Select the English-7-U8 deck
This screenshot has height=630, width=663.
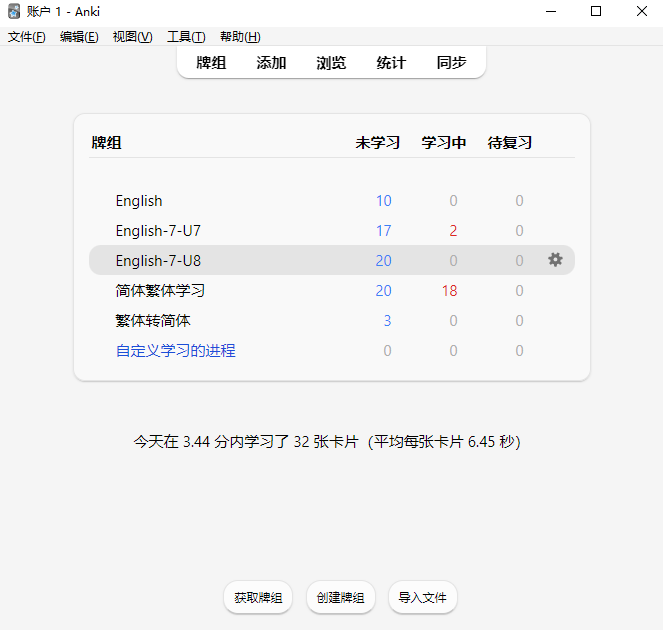[x=158, y=260]
